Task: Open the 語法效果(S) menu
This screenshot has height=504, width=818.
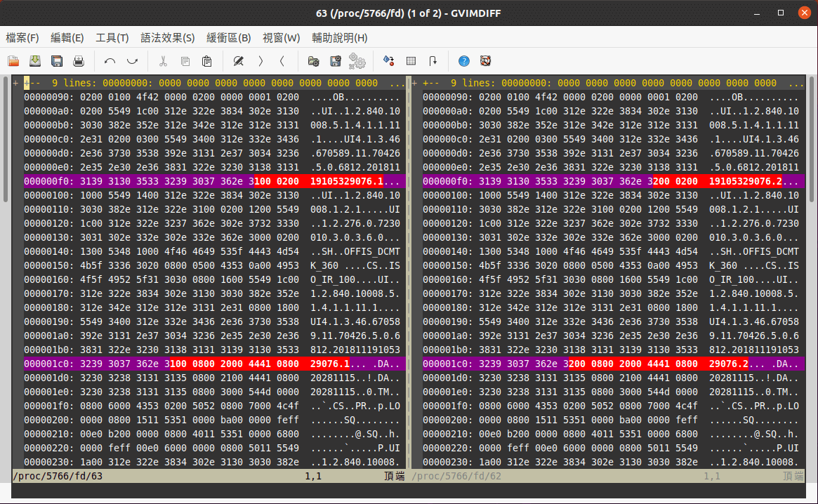Action: tap(167, 38)
